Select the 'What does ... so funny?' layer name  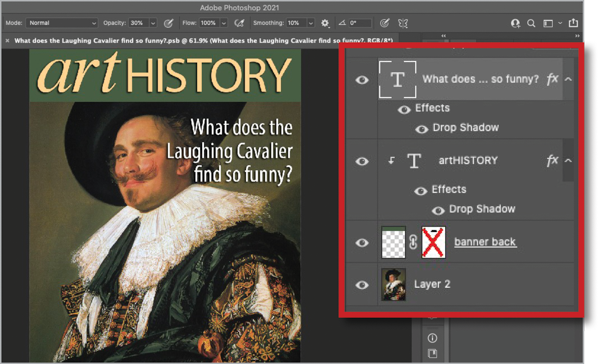click(x=481, y=79)
